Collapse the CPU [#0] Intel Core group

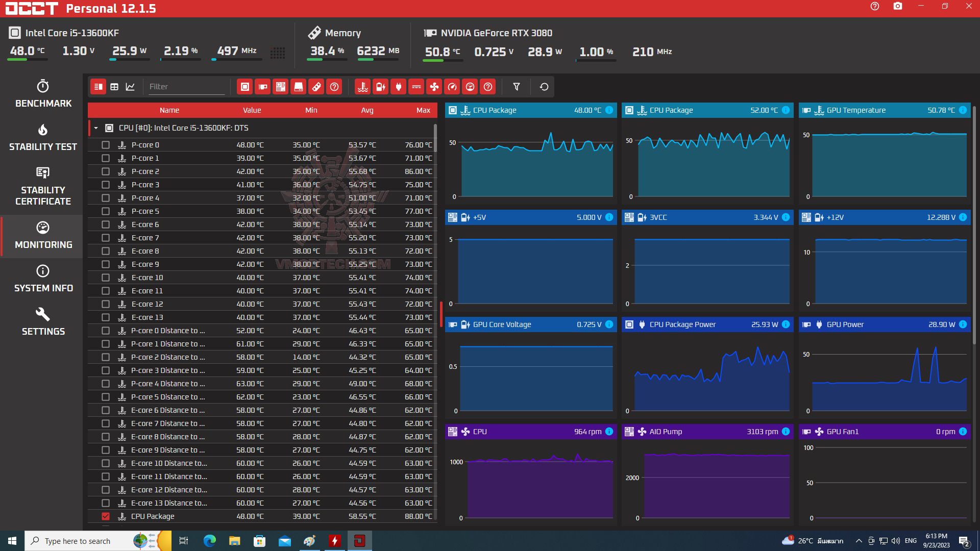96,128
